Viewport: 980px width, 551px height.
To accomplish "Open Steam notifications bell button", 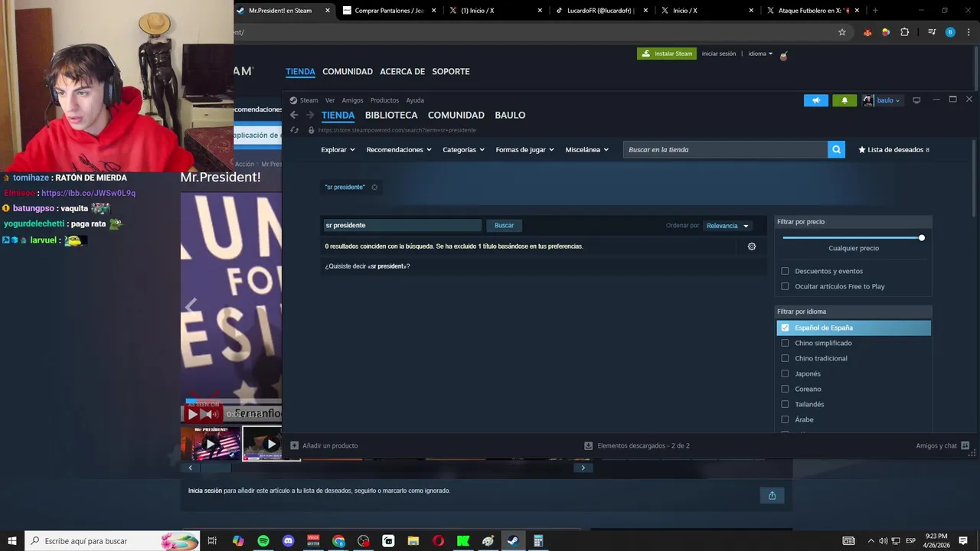I will click(x=844, y=100).
